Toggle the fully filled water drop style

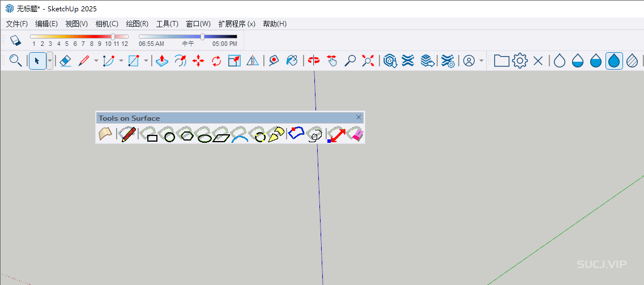(615, 61)
